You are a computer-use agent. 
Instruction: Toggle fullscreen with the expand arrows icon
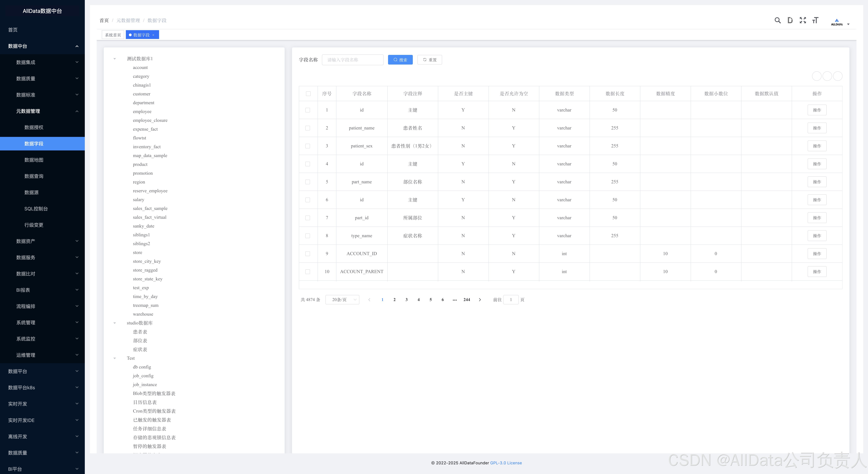click(x=803, y=20)
